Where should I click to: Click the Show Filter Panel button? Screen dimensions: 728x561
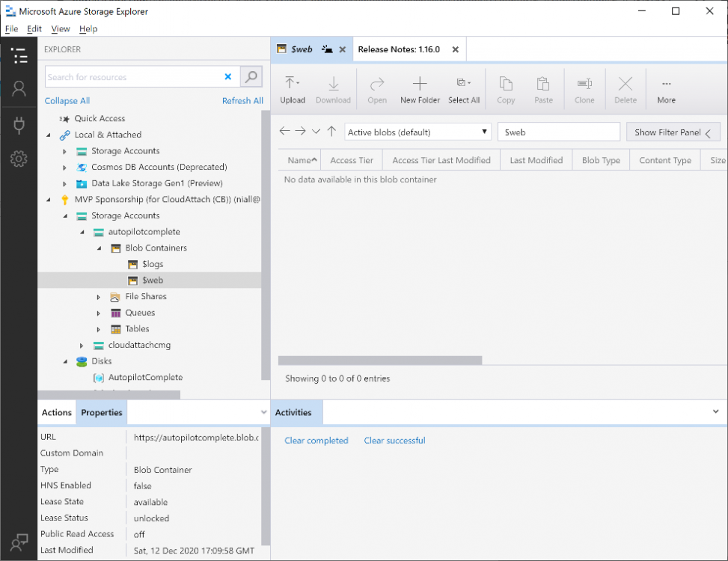coord(673,132)
